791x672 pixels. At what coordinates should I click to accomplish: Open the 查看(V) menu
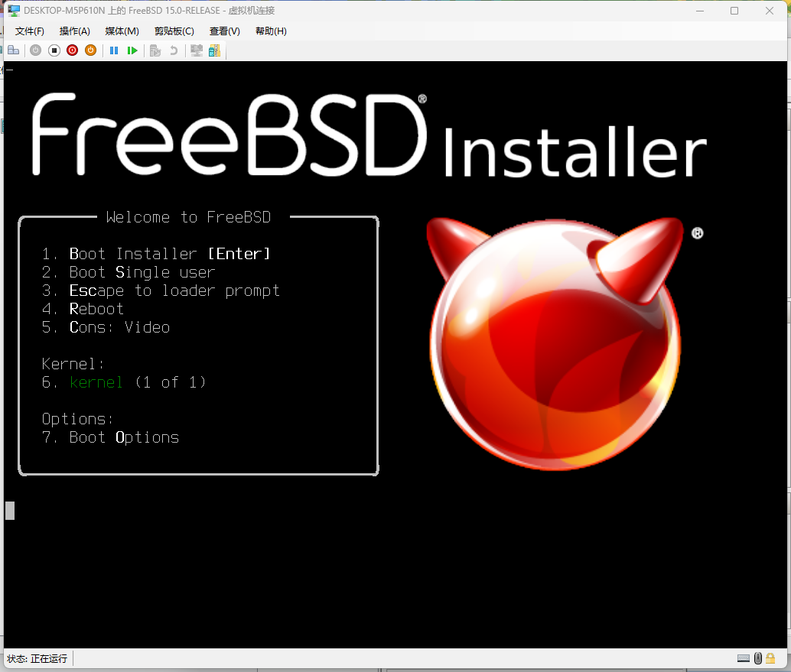224,31
